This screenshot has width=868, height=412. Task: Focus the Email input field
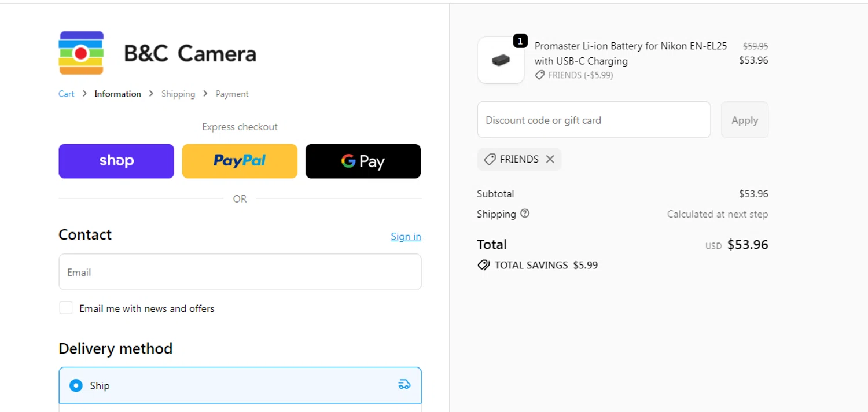click(240, 272)
